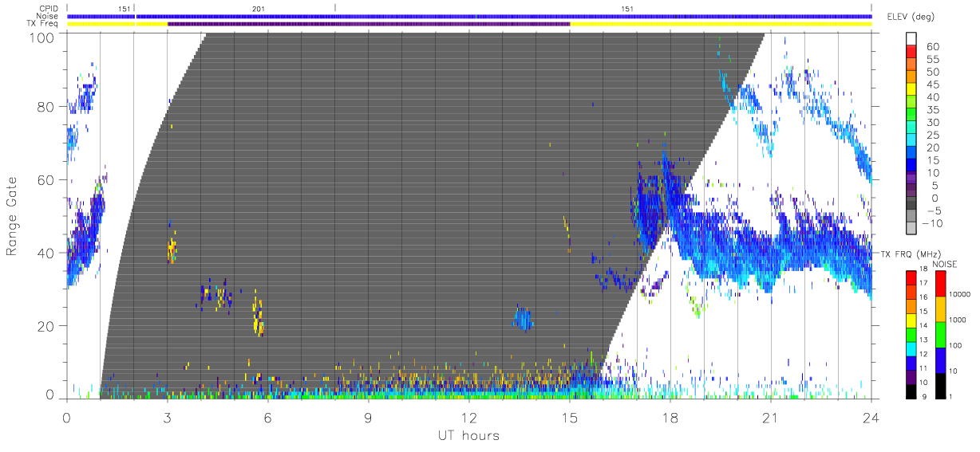Click the 'UT hours' x-axis title
Viewport: 980px width, 452px height.
coord(468,435)
